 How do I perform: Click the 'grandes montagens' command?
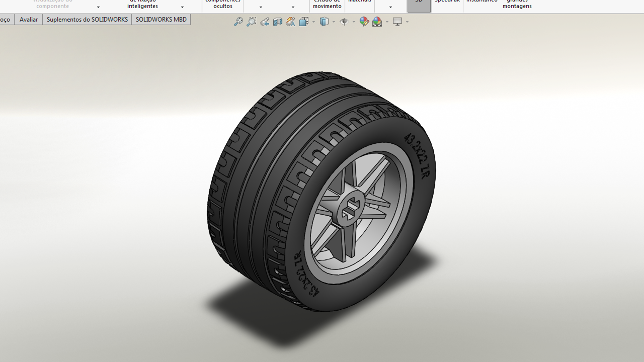[x=517, y=5]
